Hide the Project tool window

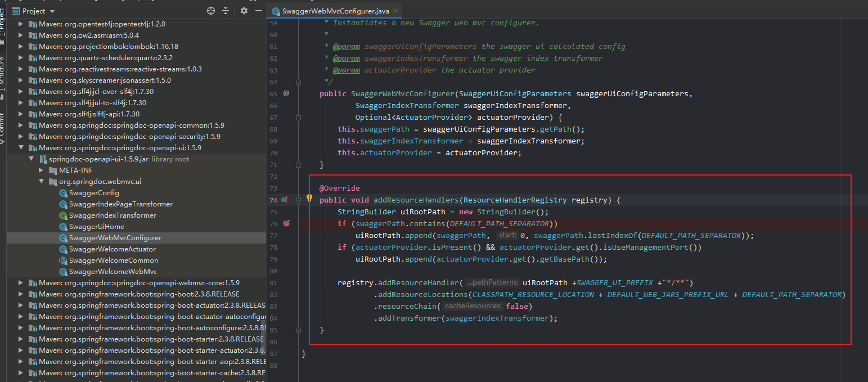pyautogui.click(x=259, y=11)
